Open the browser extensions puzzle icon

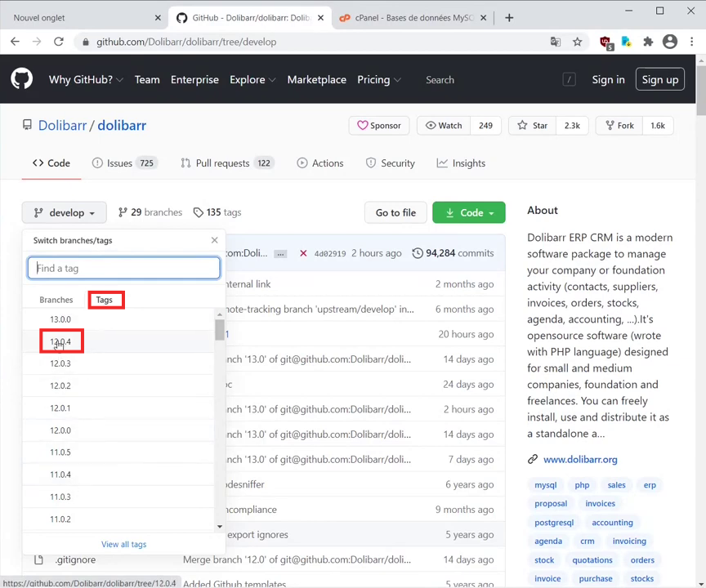coord(648,42)
